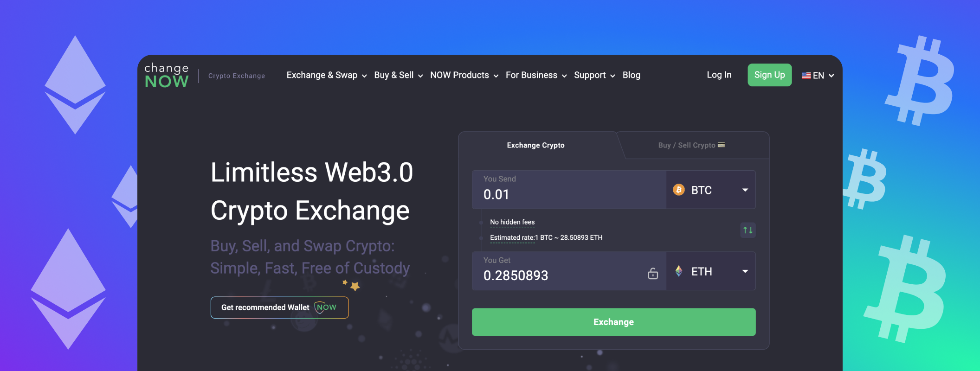980x371 pixels.
Task: Expand the Buy & Sell menu
Action: tap(399, 75)
